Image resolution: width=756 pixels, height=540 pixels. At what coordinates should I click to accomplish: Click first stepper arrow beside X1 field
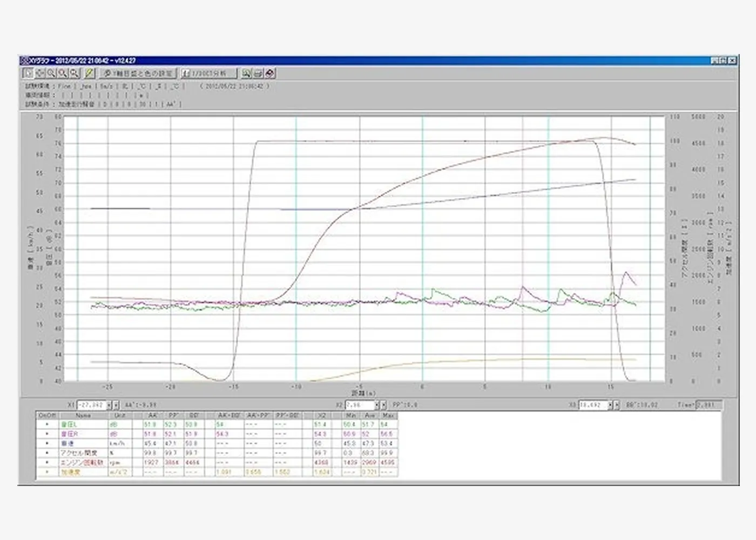tap(109, 405)
